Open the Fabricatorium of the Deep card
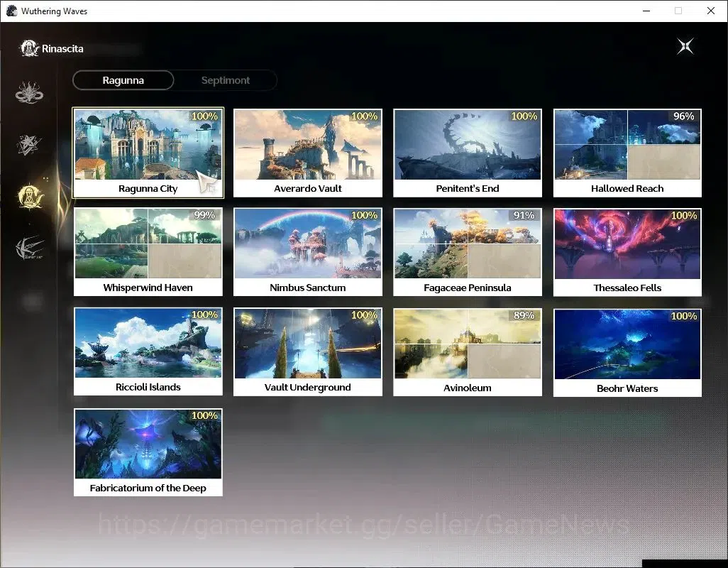The image size is (728, 568). coord(148,452)
